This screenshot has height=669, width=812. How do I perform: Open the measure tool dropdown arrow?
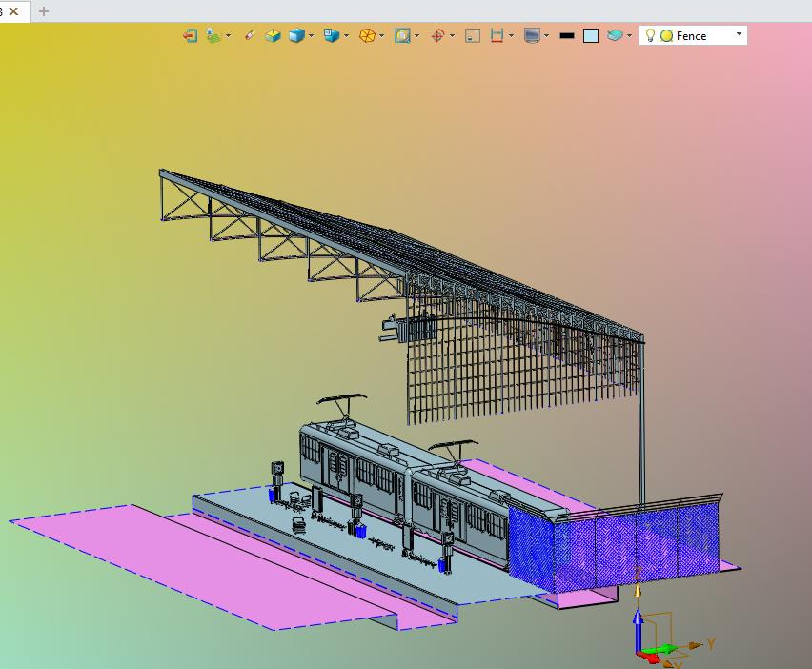[511, 35]
